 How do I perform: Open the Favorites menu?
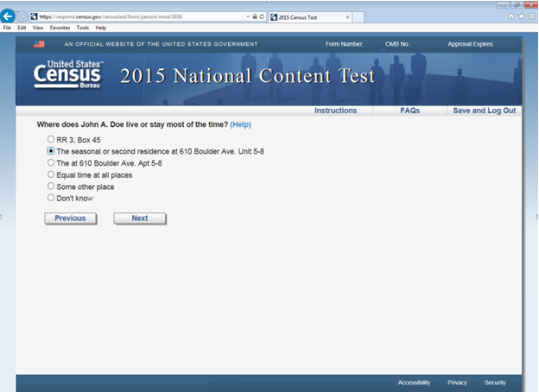60,28
